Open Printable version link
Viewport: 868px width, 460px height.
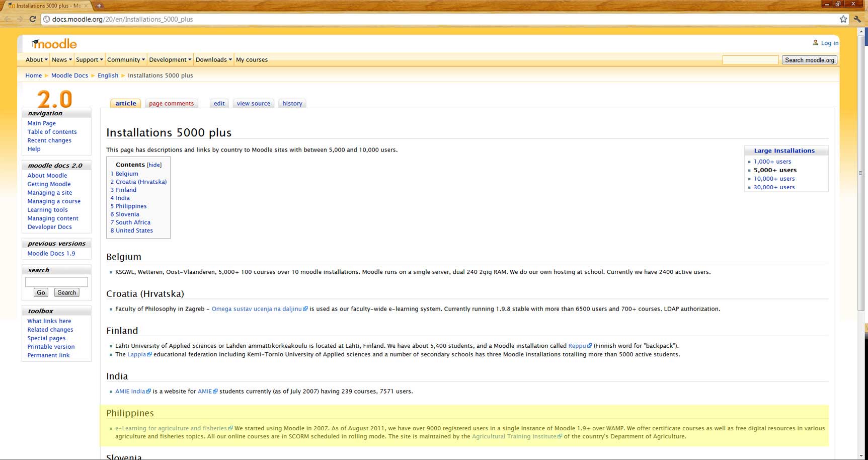[x=51, y=347]
